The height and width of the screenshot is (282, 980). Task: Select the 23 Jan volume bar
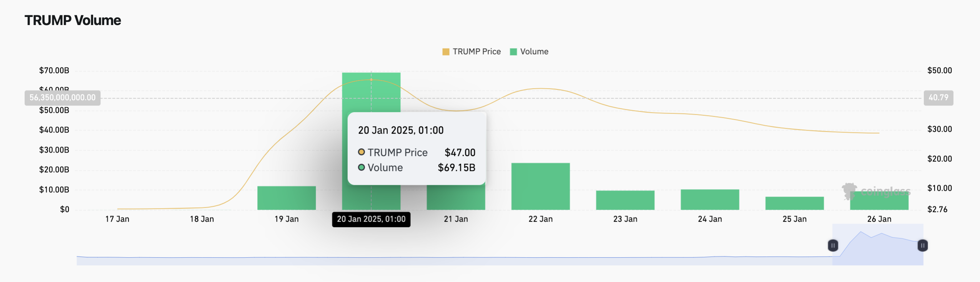click(625, 200)
